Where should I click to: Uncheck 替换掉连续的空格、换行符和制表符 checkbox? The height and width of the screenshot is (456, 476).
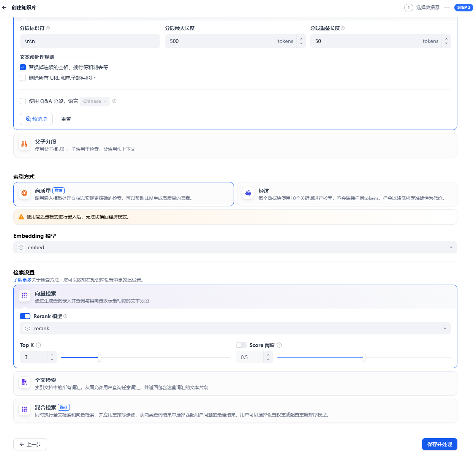[x=23, y=67]
